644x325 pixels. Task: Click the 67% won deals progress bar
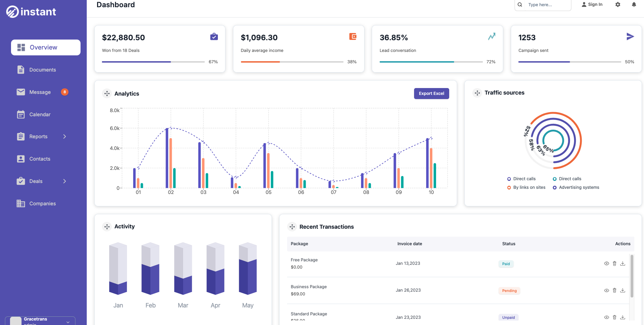pyautogui.click(x=153, y=62)
